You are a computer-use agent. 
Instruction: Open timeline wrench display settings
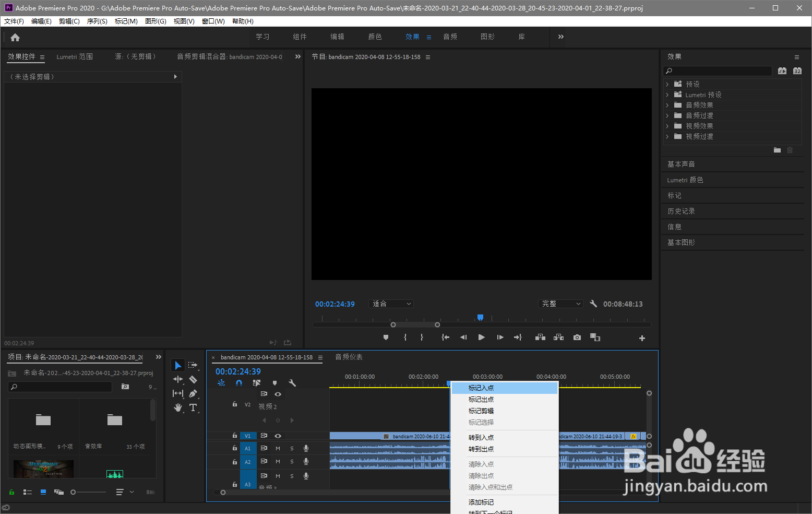(292, 383)
